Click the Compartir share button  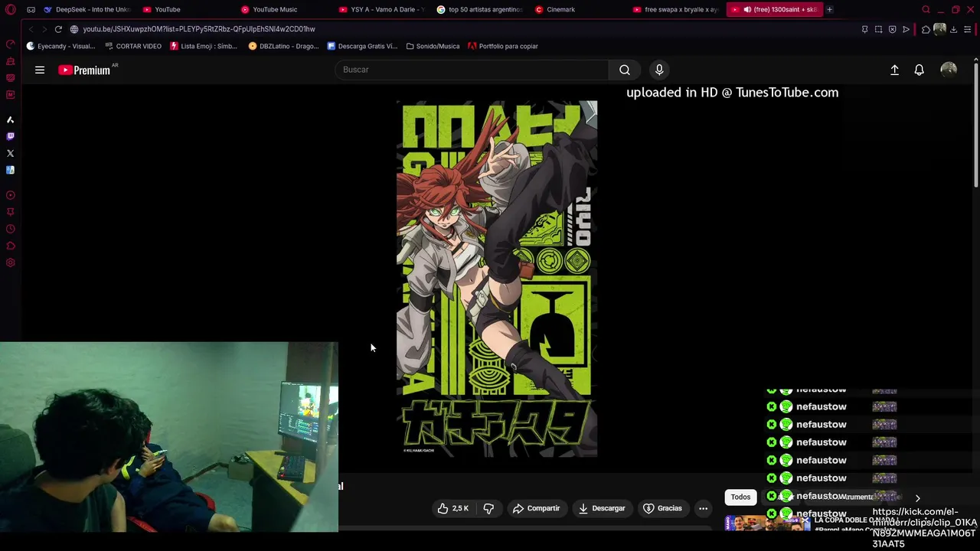tap(536, 508)
